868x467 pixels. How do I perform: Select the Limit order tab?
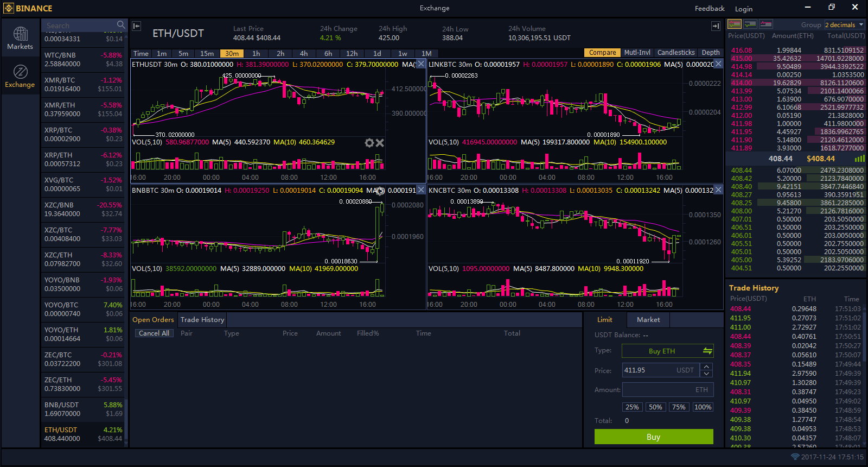(x=605, y=319)
